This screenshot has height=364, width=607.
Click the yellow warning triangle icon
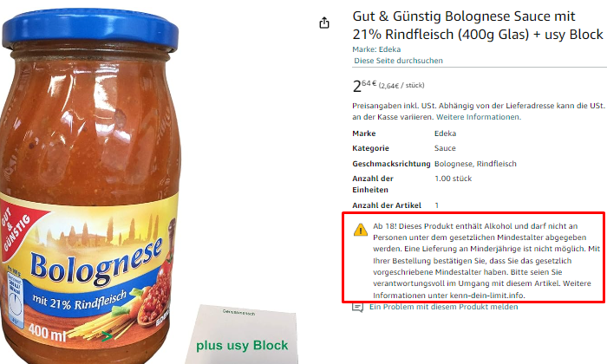pyautogui.click(x=361, y=230)
